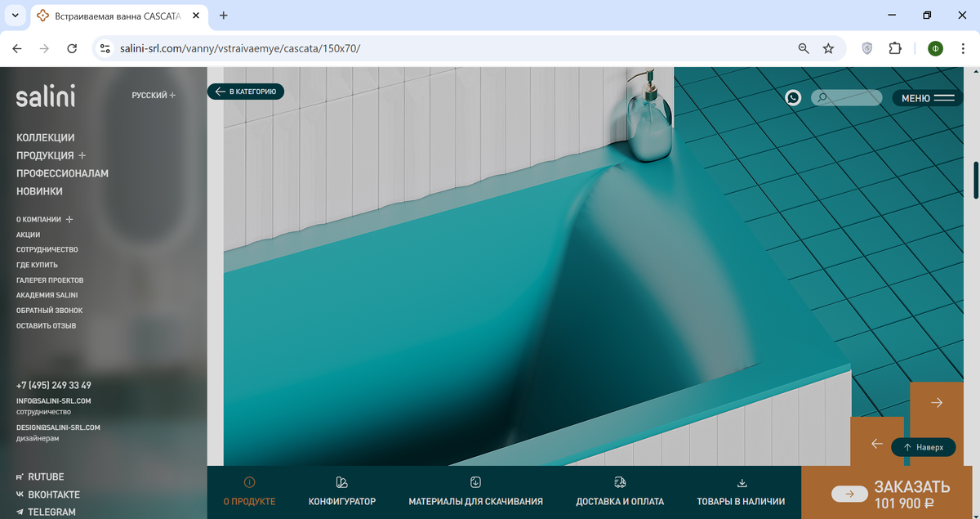The height and width of the screenshot is (519, 980).
Task: Click the page vertical scrollbar thumb
Action: (x=975, y=181)
